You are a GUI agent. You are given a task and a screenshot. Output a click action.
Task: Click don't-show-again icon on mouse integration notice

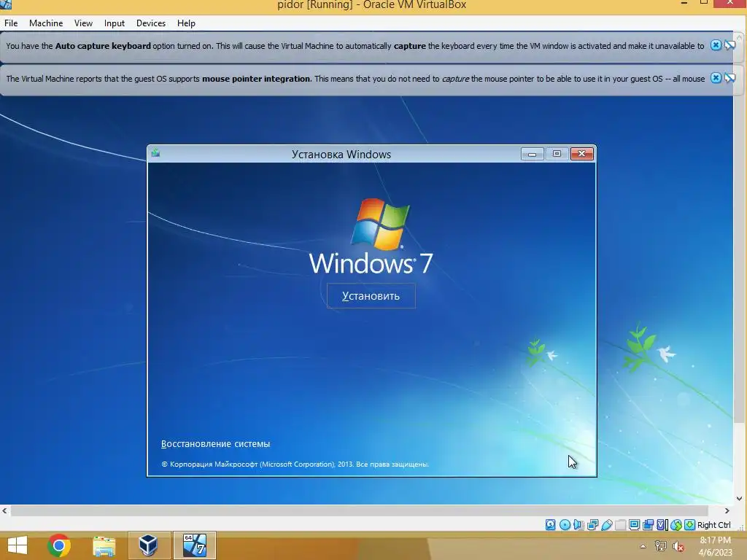point(729,78)
